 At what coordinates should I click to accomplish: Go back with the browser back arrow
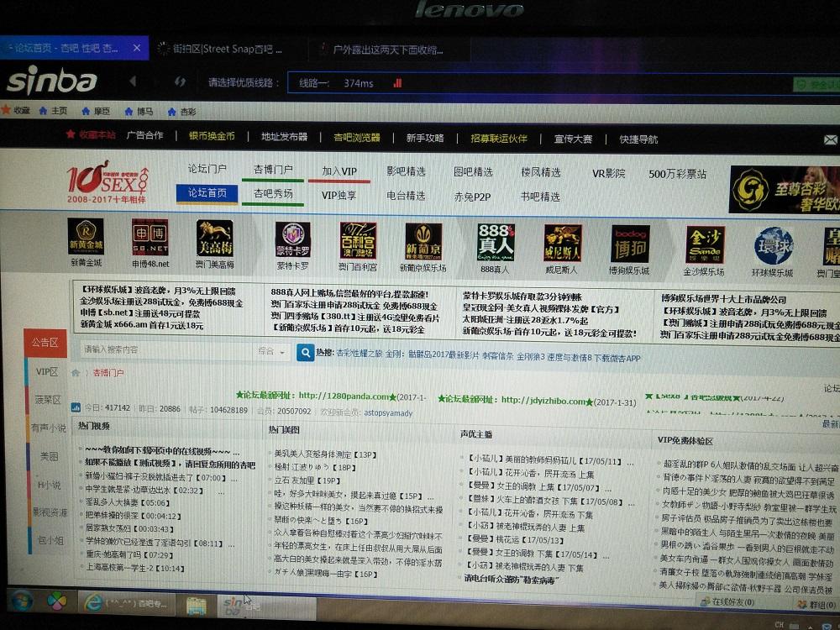(x=133, y=81)
